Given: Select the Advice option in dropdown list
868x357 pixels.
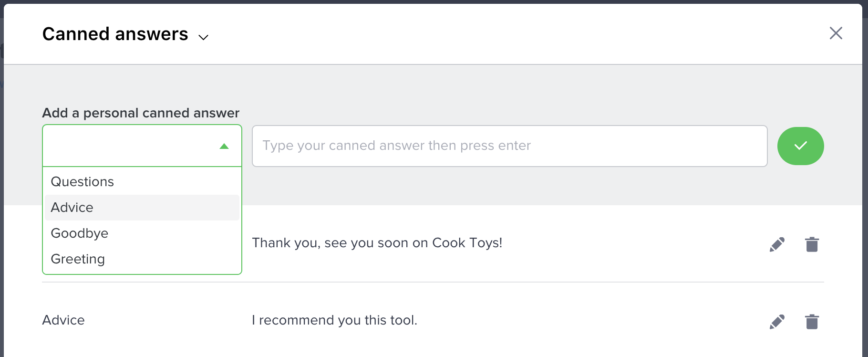Looking at the screenshot, I should 72,208.
